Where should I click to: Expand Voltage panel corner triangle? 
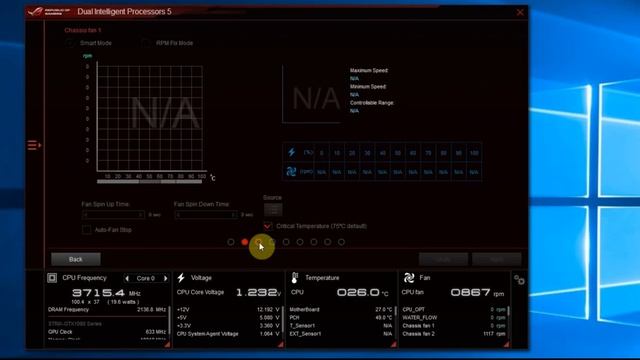(280, 344)
